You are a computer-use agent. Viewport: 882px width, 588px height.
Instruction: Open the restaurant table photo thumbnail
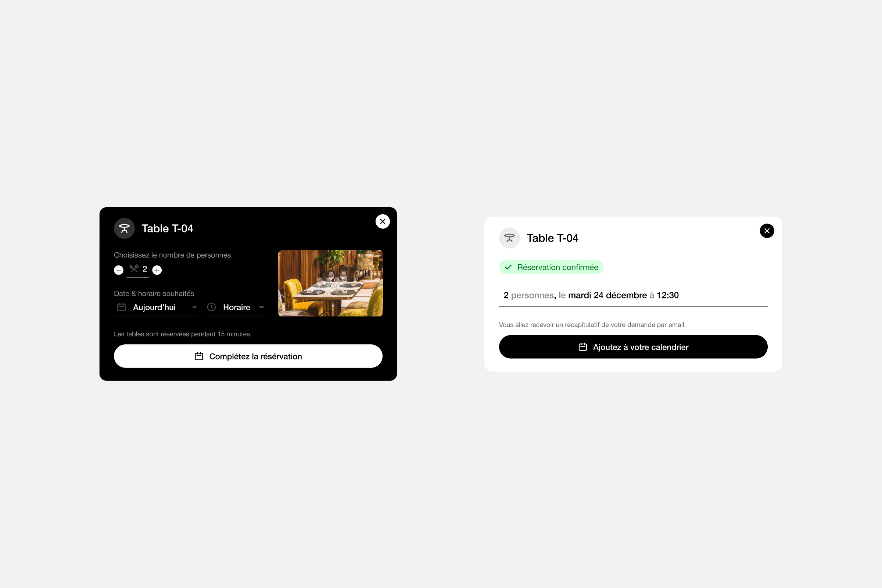point(330,283)
